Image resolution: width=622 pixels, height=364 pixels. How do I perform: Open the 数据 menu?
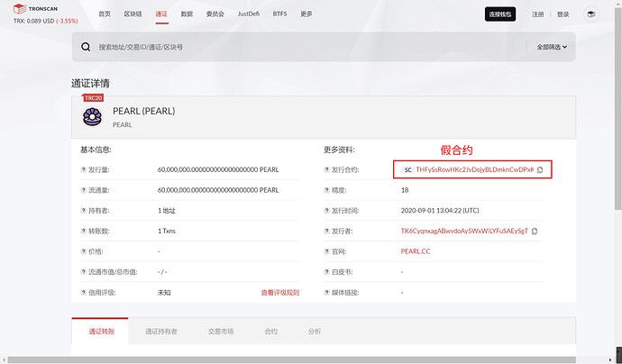187,14
